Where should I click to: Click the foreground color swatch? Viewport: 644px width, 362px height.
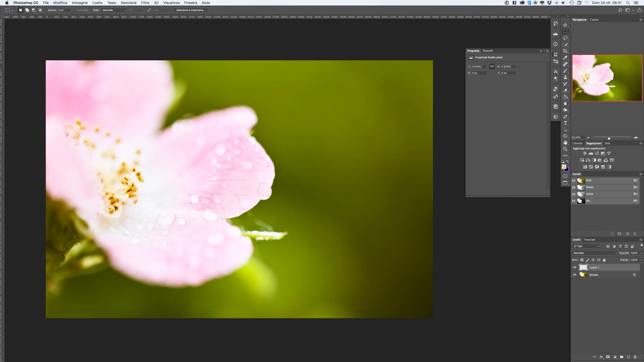(x=564, y=167)
